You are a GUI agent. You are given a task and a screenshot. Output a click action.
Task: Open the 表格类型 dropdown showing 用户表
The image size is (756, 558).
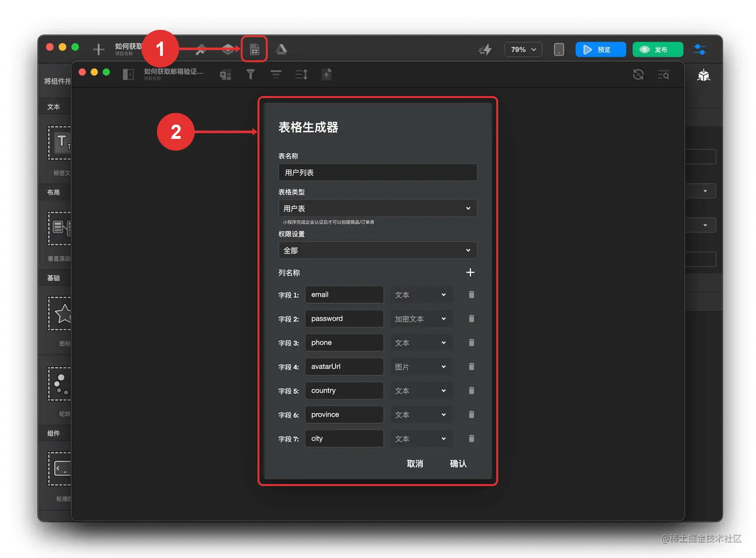click(x=377, y=208)
